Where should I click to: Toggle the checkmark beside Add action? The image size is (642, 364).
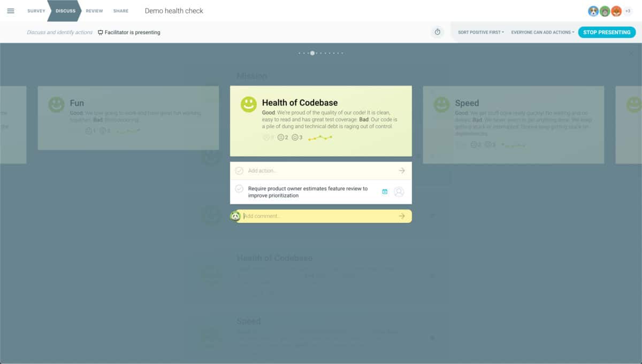pos(239,171)
